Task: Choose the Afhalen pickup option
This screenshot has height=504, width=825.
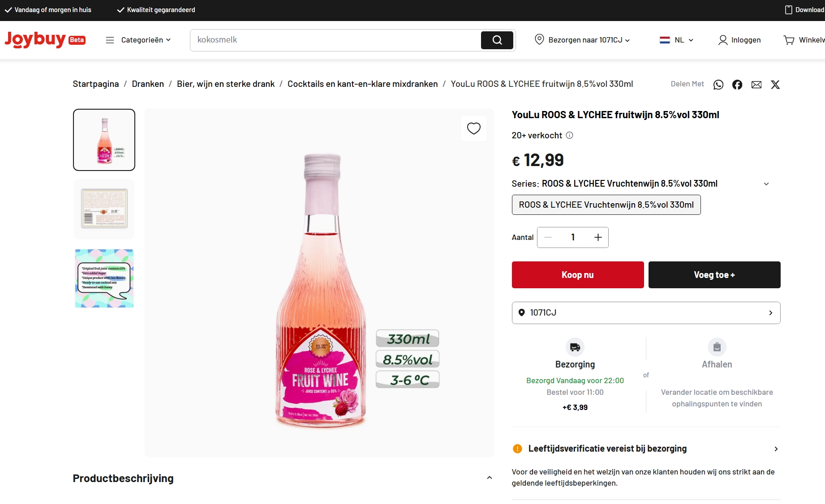Action: point(717,354)
